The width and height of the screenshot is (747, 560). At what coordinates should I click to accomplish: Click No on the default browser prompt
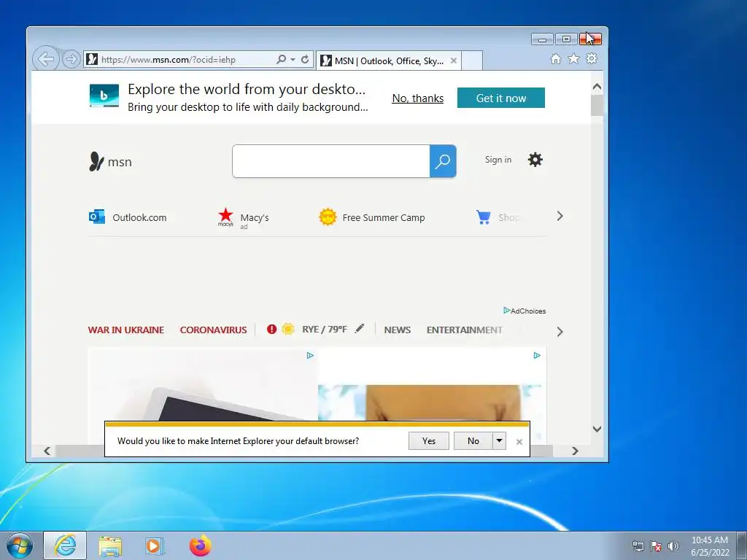[473, 441]
